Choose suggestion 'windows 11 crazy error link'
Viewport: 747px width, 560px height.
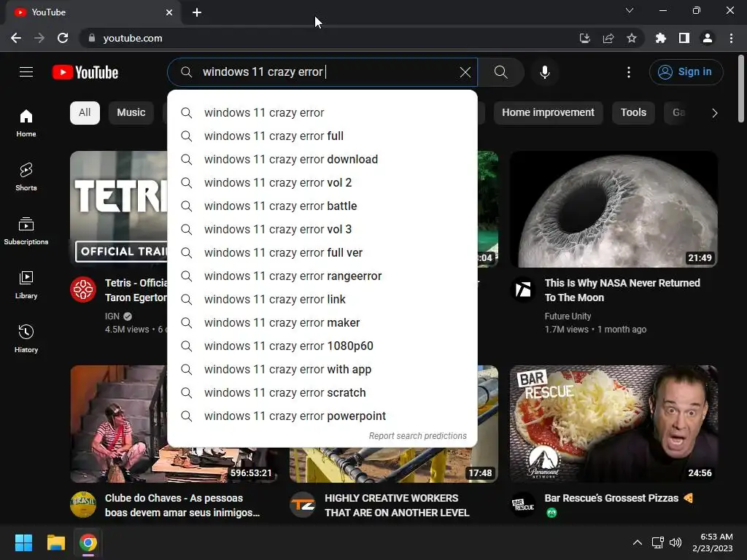(x=322, y=300)
